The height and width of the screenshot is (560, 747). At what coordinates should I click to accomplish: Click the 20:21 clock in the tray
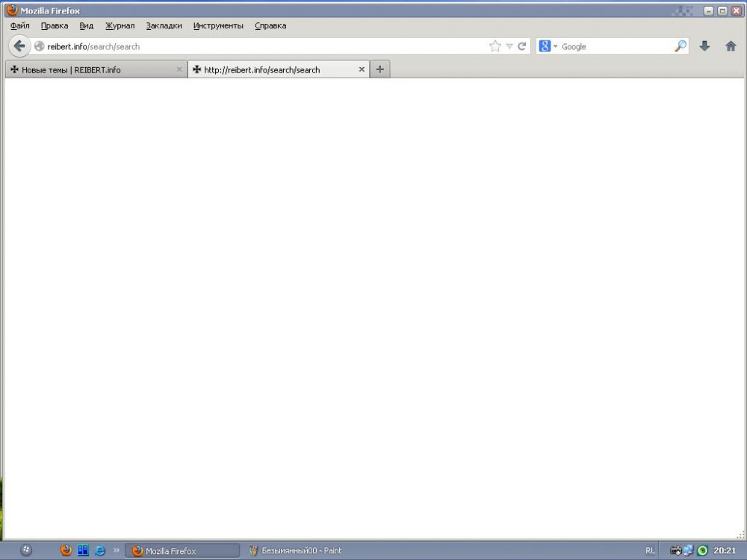tap(725, 550)
